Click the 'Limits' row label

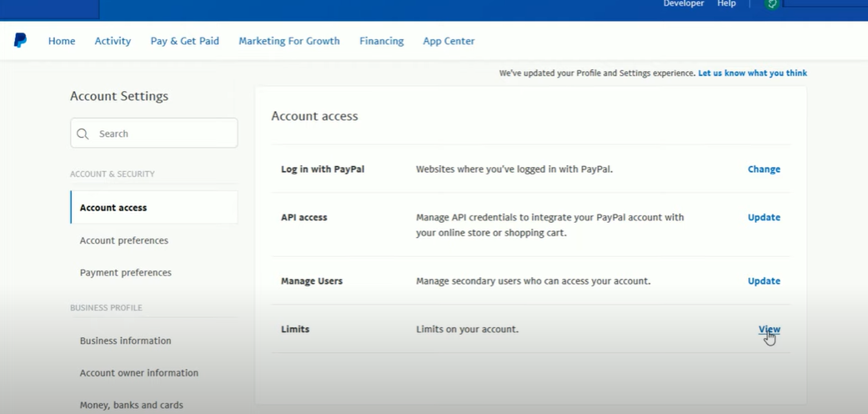point(295,329)
